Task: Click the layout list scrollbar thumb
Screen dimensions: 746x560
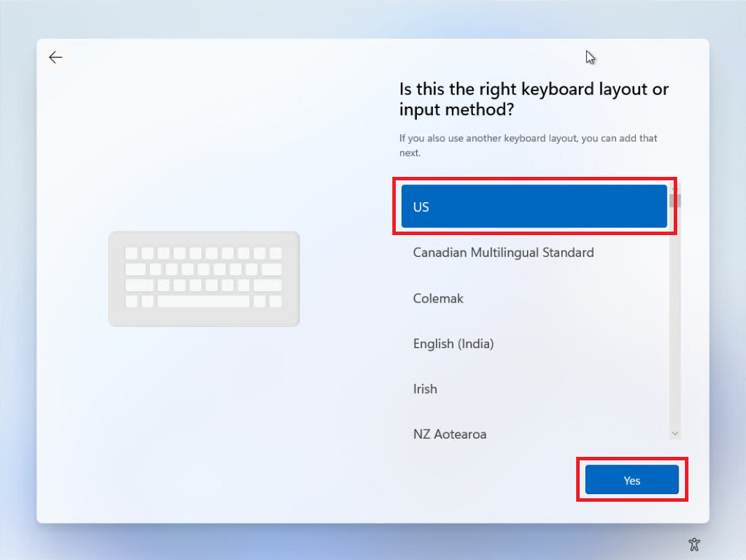Action: tap(675, 201)
